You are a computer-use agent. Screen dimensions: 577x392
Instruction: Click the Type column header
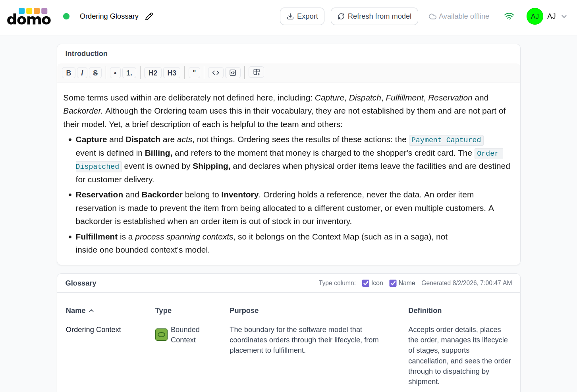pyautogui.click(x=163, y=311)
